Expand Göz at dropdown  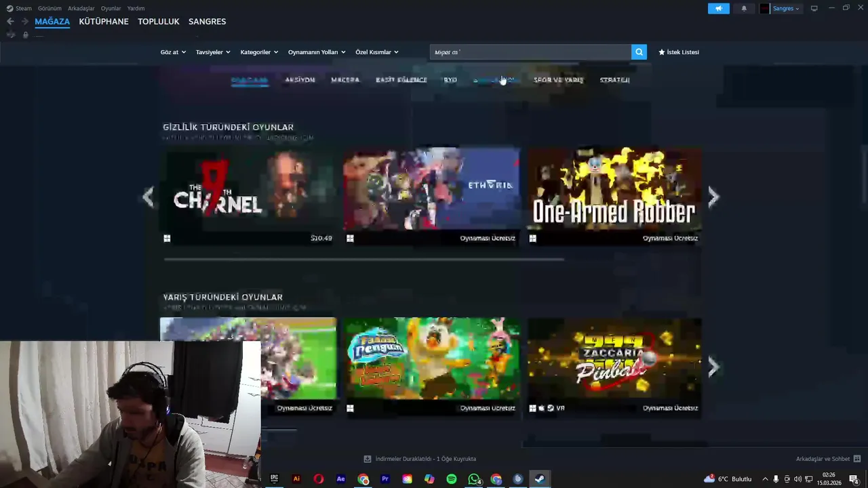173,52
